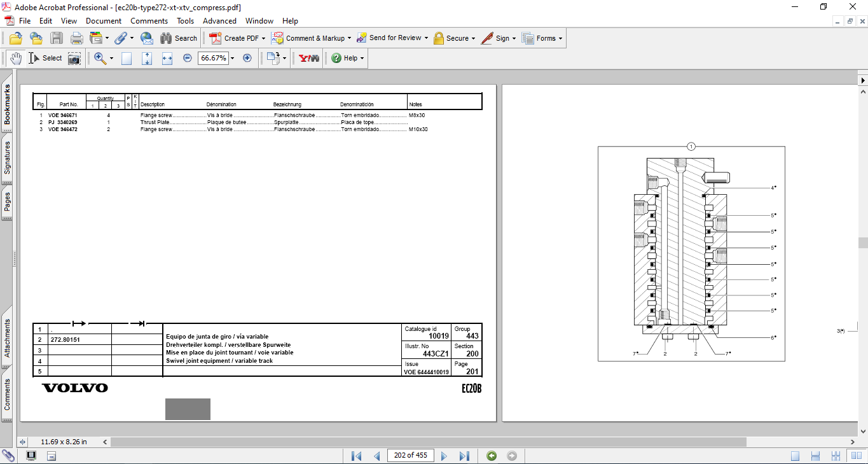This screenshot has height=464, width=868.
Task: Click the Snapshot camera tool
Action: coord(74,58)
